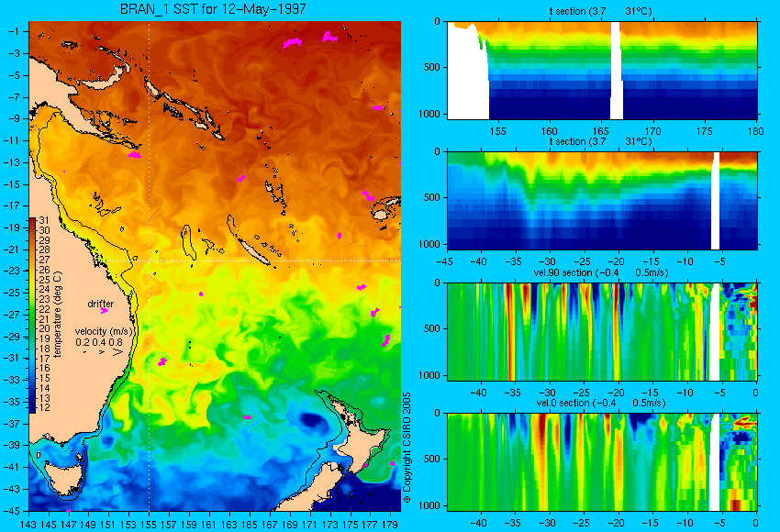Open the longitude temperature section plot (155–180)
The height and width of the screenshot is (532, 780).
pos(602,70)
